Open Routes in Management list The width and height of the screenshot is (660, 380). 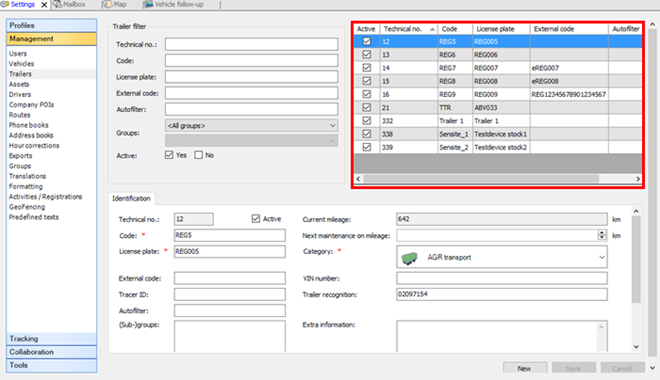pos(19,115)
